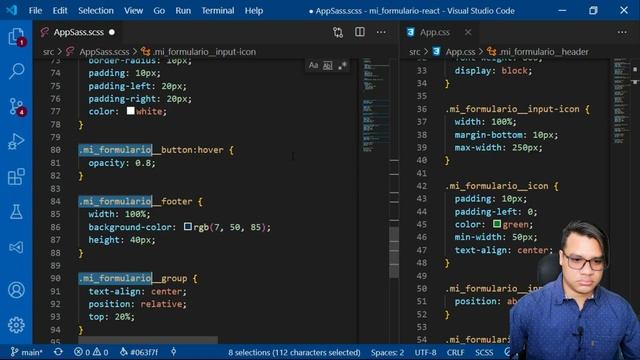Click the selections count in status bar
Viewport: 640px width, 360px height.
(x=294, y=352)
